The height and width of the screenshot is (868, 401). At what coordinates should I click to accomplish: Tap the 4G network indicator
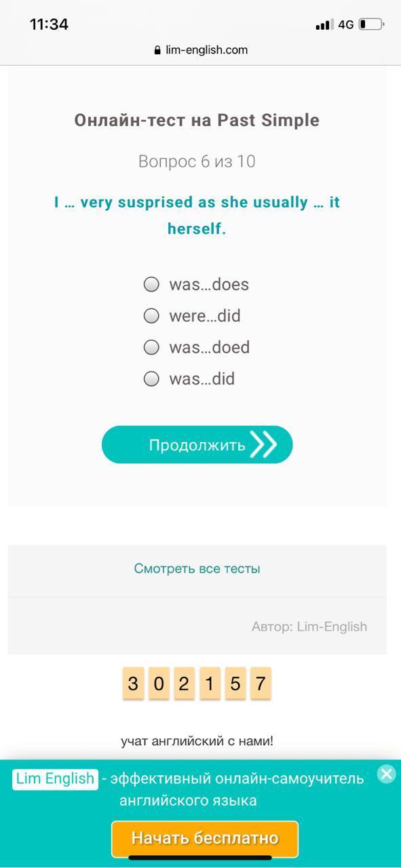tap(346, 24)
